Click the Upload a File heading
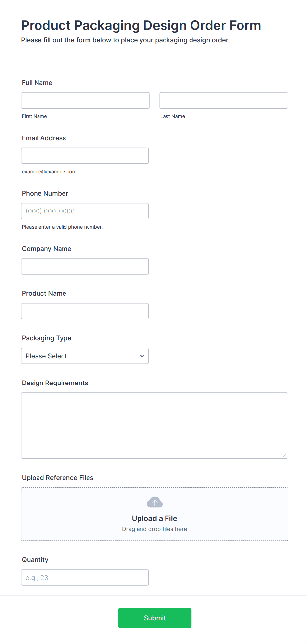This screenshot has width=306, height=644. click(154, 518)
